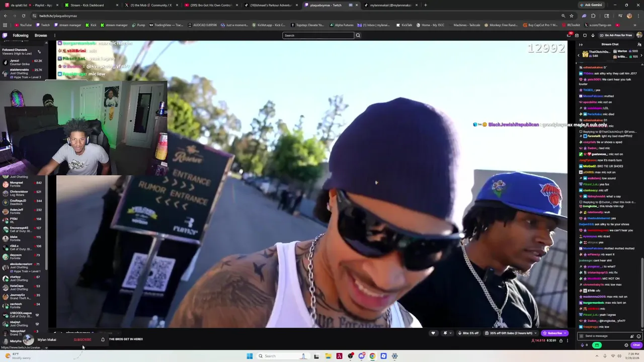Screen dimensions: 644x362
Task: Open the Following tab on Twitch
Action: (x=21, y=35)
